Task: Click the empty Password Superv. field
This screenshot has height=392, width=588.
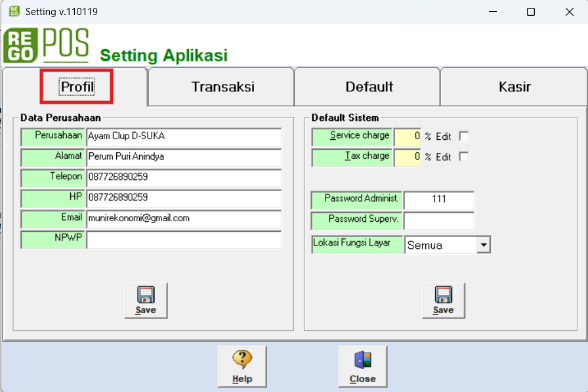Action: 438,221
